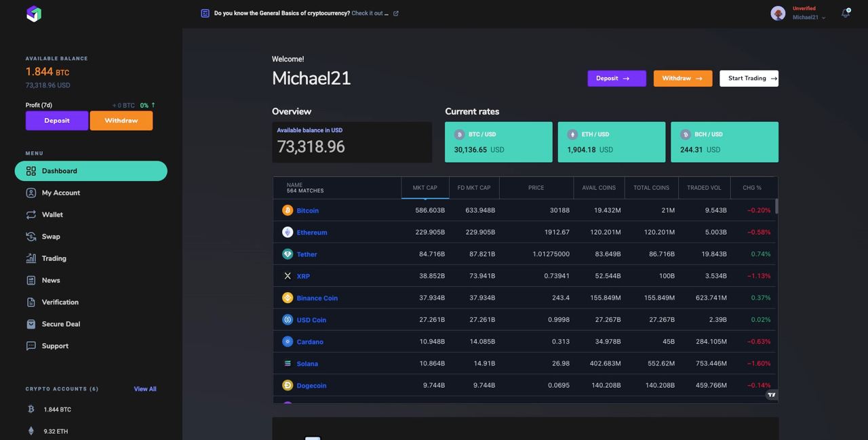Click the 9.32 ETH account row
This screenshot has width=868, height=440.
(91, 431)
